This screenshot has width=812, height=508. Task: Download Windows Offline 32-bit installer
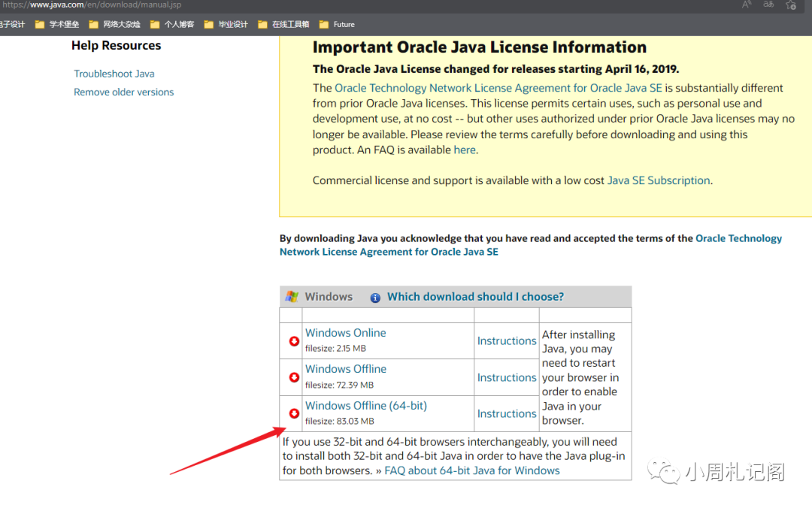345,369
